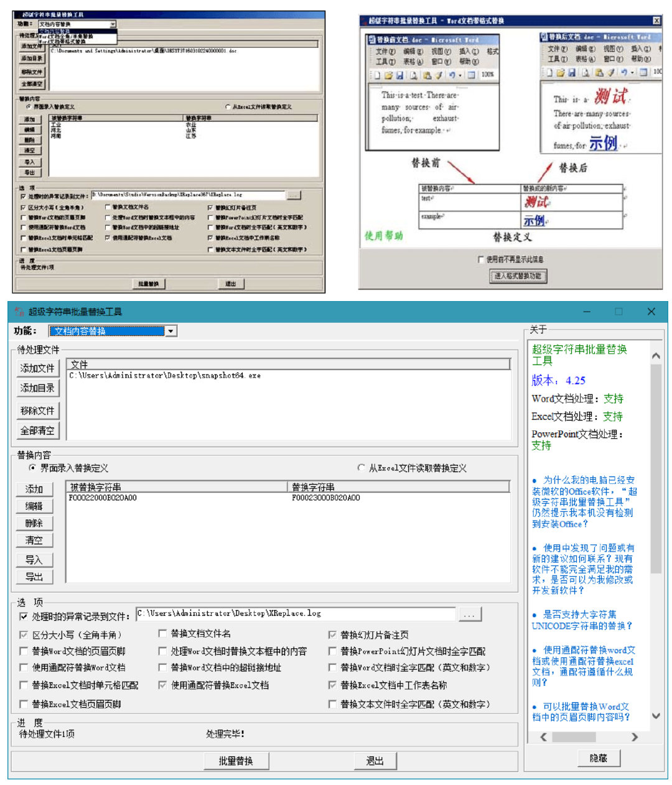
Task: Click 删除 beside the F00022000B020A00 replacement table
Action: point(34,523)
